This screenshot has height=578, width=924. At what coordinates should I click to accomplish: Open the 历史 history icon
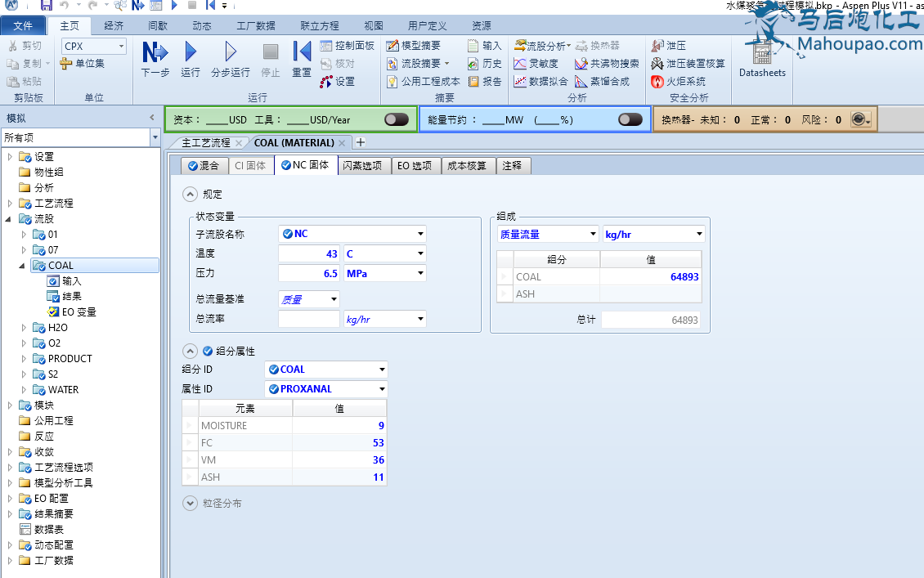[x=484, y=63]
